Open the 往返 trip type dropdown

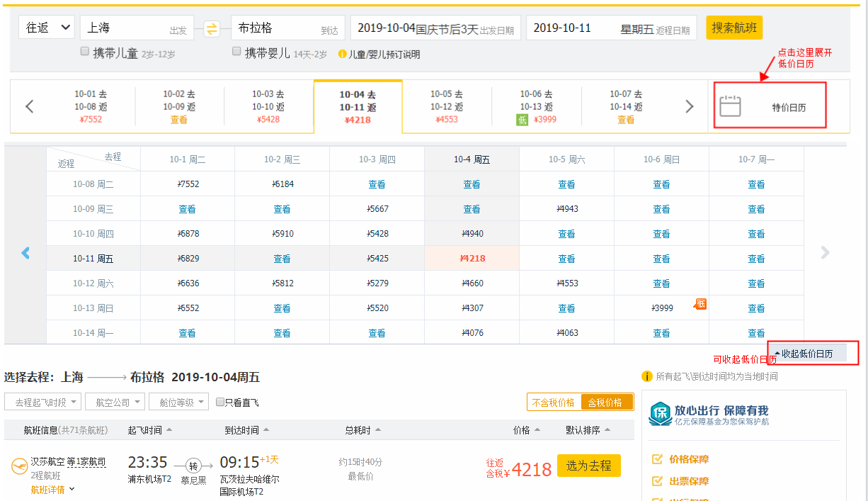pyautogui.click(x=46, y=26)
